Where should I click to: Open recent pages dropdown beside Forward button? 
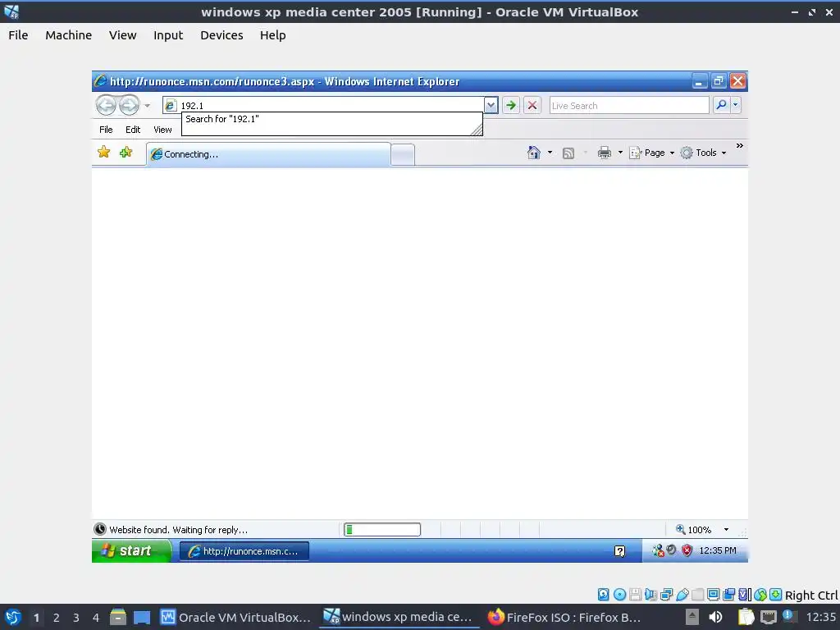tap(148, 106)
